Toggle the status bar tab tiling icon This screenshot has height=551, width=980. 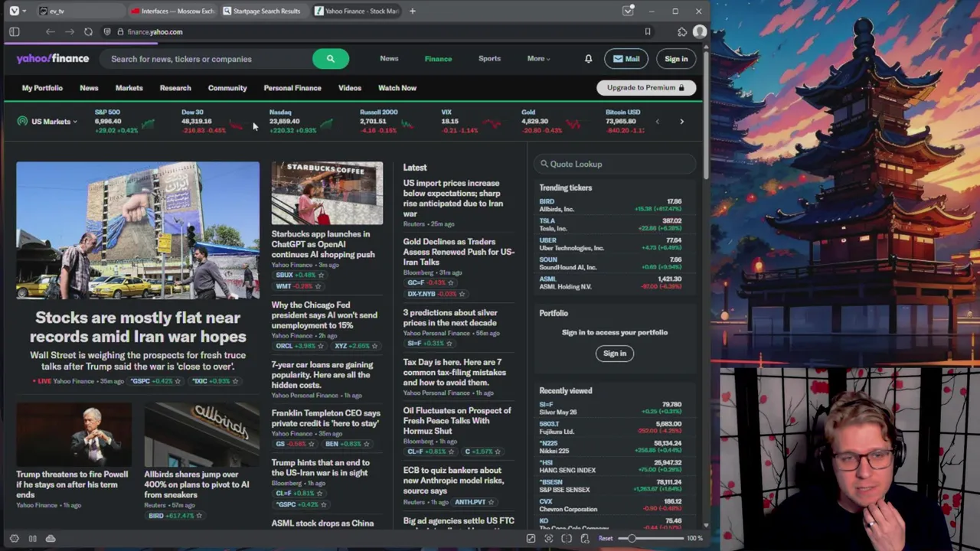[x=32, y=539]
